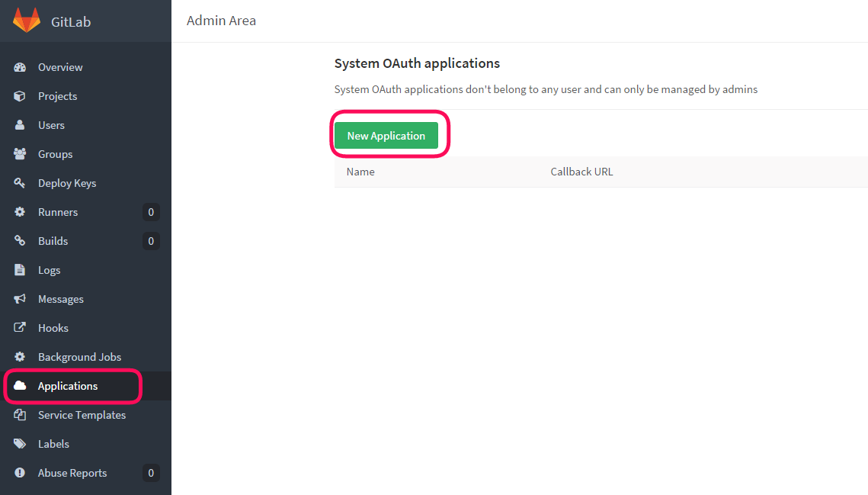This screenshot has height=495, width=868.
Task: Click the Users person icon
Action: (20, 125)
